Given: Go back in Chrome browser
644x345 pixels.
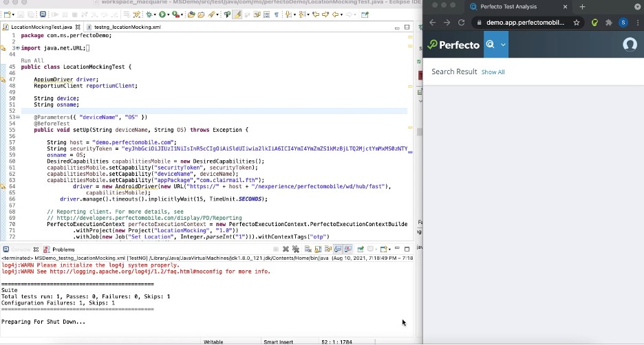Looking at the screenshot, I should pyautogui.click(x=433, y=23).
